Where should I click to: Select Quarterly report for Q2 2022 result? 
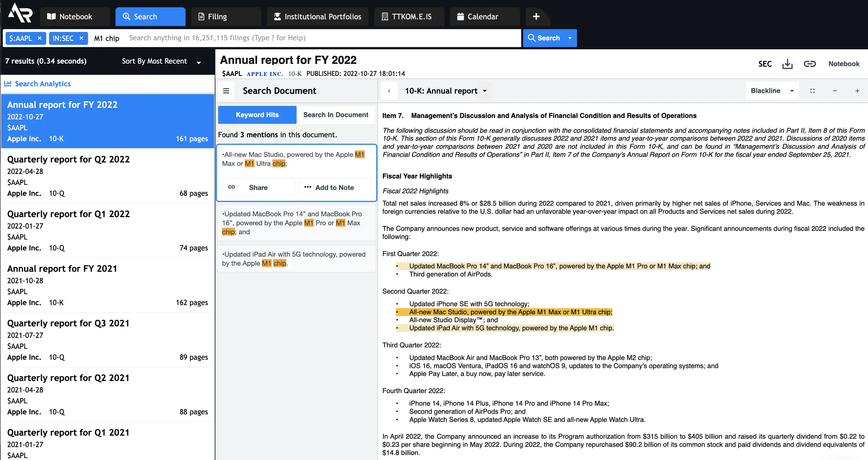(x=107, y=176)
